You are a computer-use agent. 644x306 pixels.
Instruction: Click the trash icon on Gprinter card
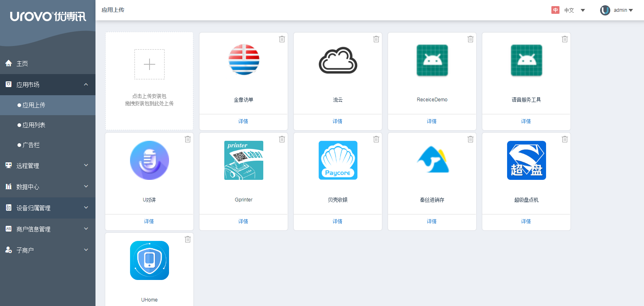click(282, 139)
